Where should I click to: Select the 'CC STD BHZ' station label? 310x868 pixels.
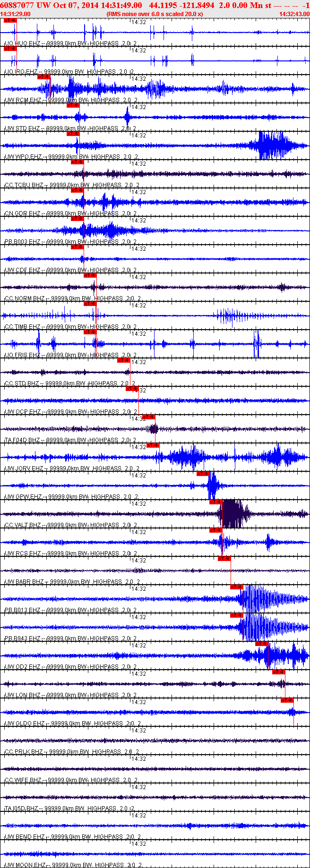pyautogui.click(x=22, y=383)
